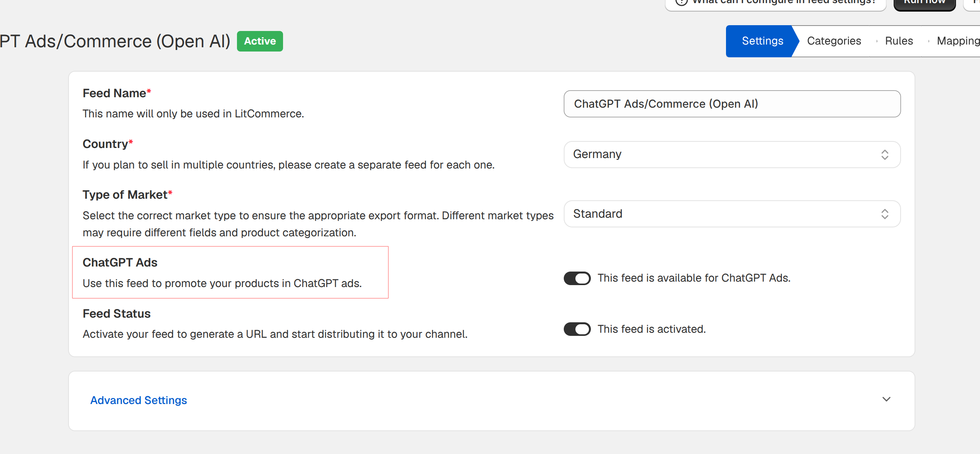Expand the Advanced Settings section
The image size is (980, 454).
click(x=491, y=401)
